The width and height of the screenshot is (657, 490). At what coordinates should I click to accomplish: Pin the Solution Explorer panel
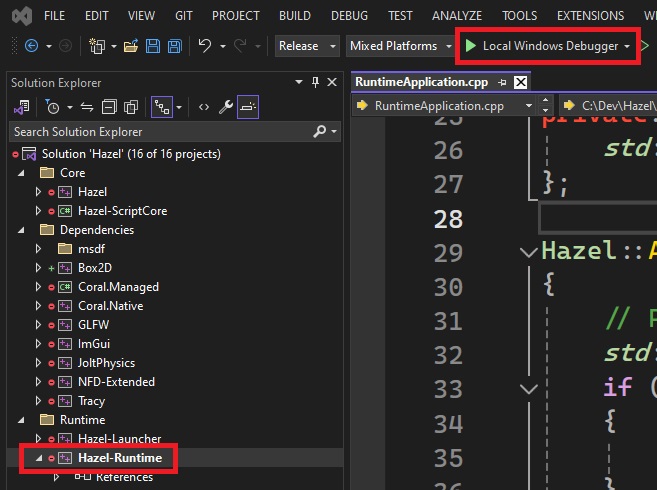(x=315, y=82)
